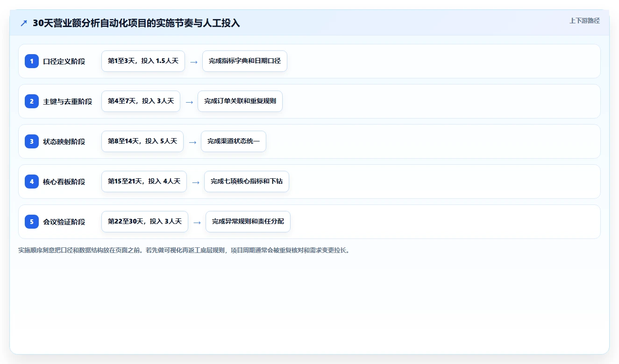Select the step 1 number badge

point(32,61)
